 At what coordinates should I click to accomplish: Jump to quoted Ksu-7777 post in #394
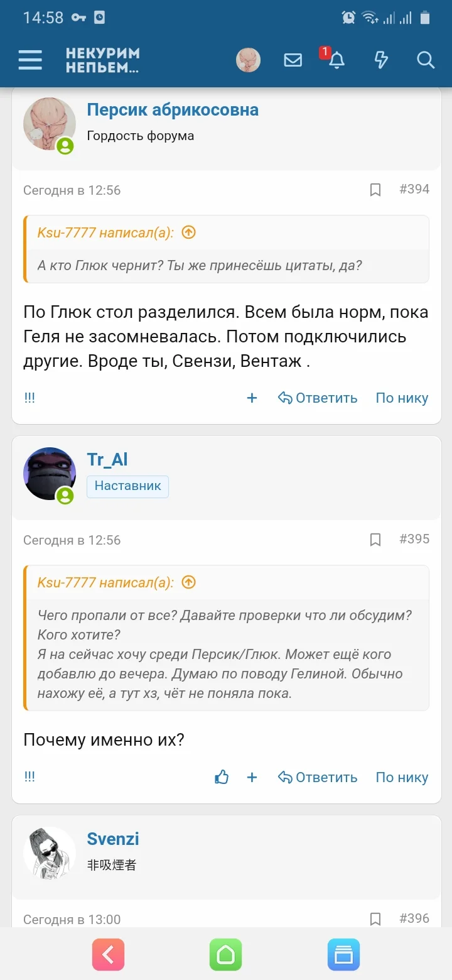[x=188, y=232]
